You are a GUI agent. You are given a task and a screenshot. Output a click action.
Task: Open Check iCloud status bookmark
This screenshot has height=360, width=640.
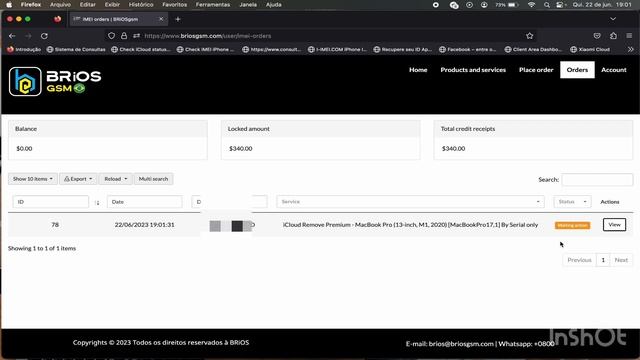(x=141, y=49)
